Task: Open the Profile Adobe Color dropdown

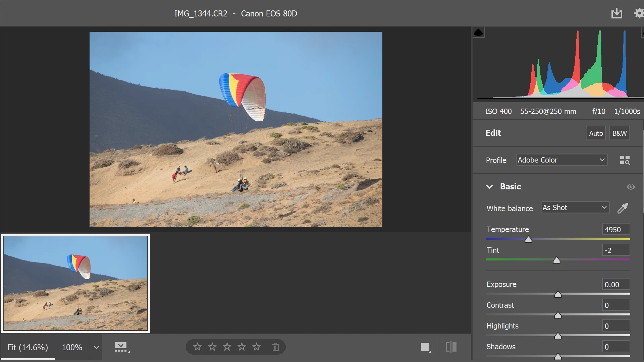Action: pyautogui.click(x=561, y=160)
